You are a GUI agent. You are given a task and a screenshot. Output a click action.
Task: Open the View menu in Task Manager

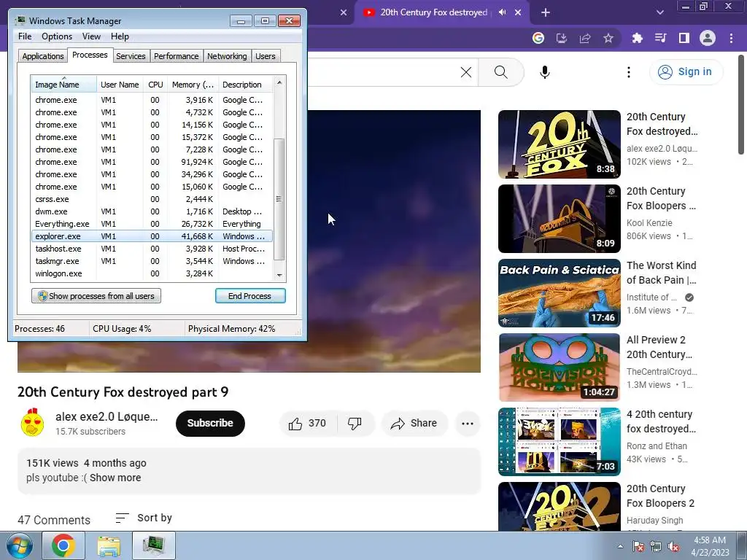91,36
